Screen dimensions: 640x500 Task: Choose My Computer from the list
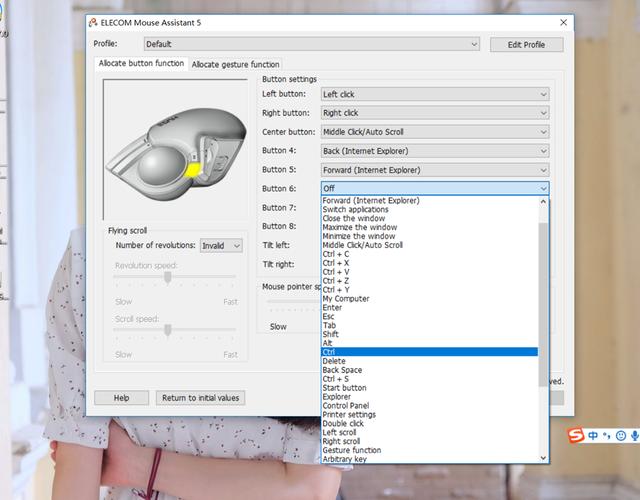click(430, 299)
